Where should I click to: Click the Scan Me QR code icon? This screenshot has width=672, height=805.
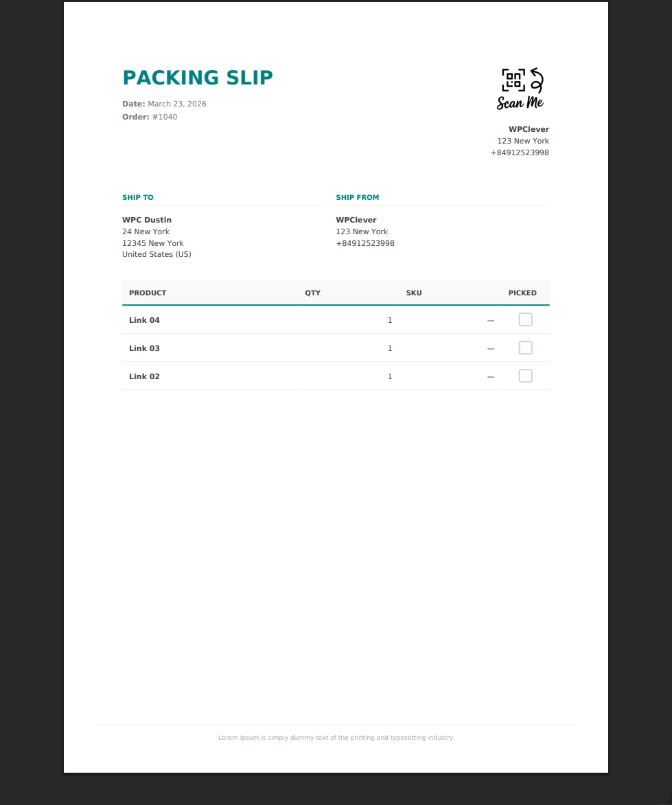tap(520, 89)
